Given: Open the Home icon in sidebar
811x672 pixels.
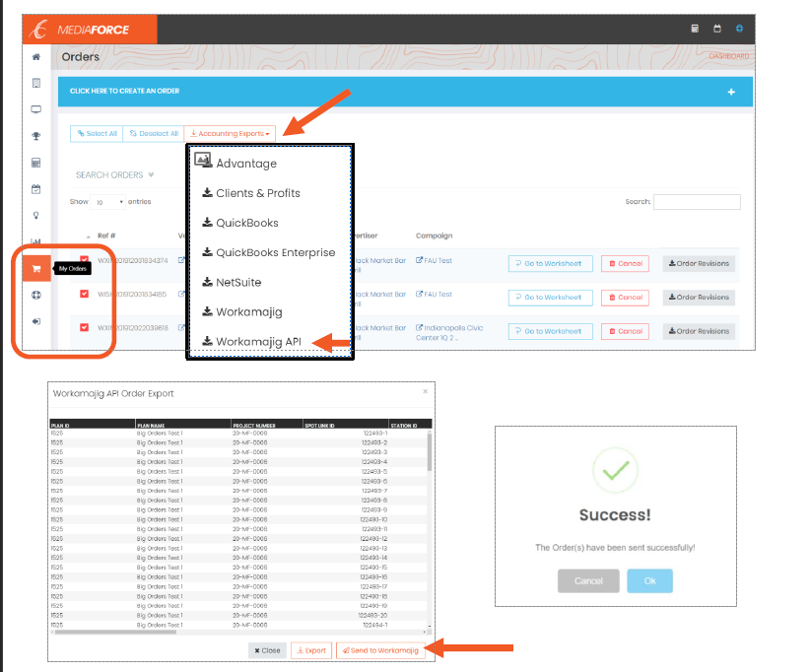Looking at the screenshot, I should (36, 57).
